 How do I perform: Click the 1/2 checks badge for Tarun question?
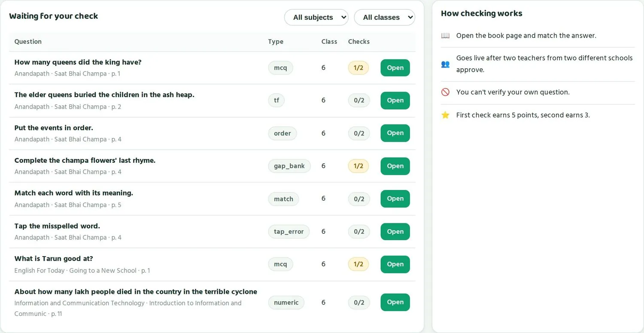358,264
